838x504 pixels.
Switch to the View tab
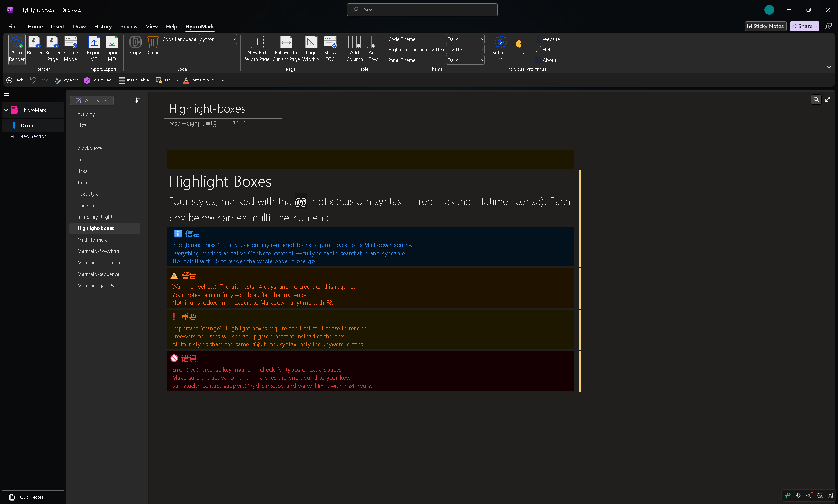pyautogui.click(x=152, y=27)
